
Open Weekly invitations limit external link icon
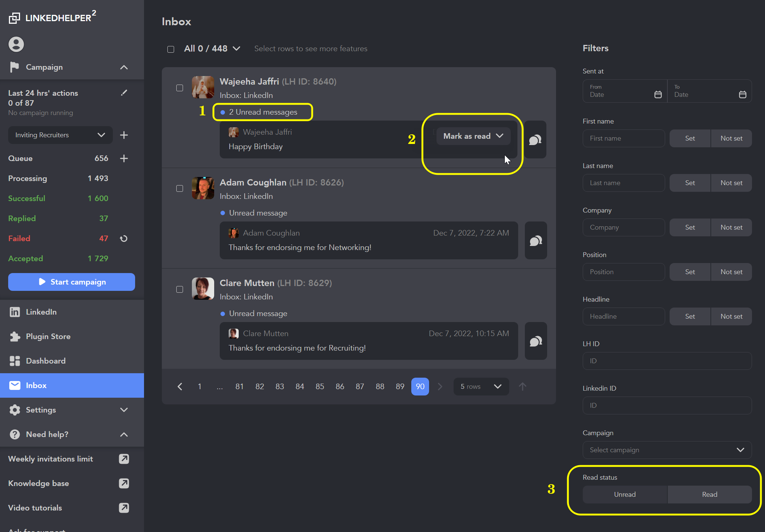pyautogui.click(x=124, y=459)
